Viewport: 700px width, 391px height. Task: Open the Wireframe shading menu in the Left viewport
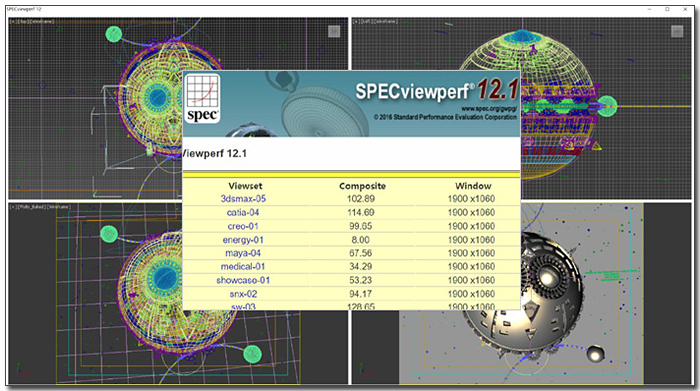[x=387, y=21]
